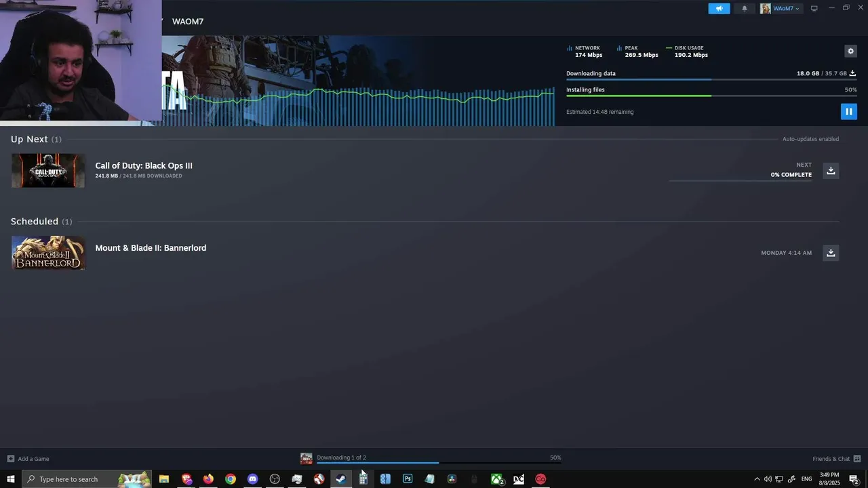Click the megaphone announcements icon
868x488 pixels.
point(719,8)
